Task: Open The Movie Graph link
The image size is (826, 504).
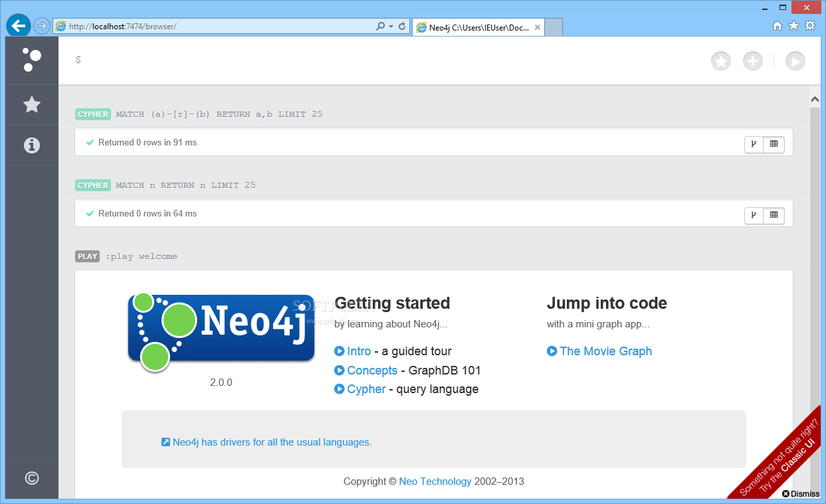Action: tap(605, 351)
